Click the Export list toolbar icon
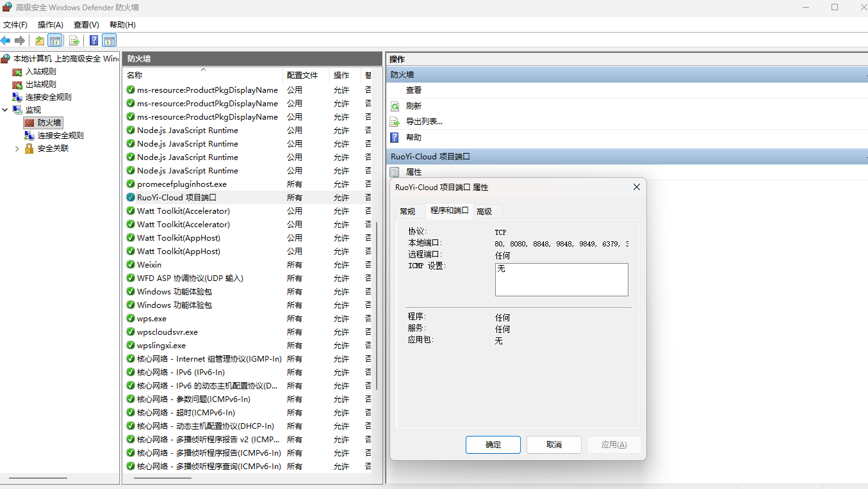Image resolution: width=868 pixels, height=489 pixels. [x=74, y=40]
